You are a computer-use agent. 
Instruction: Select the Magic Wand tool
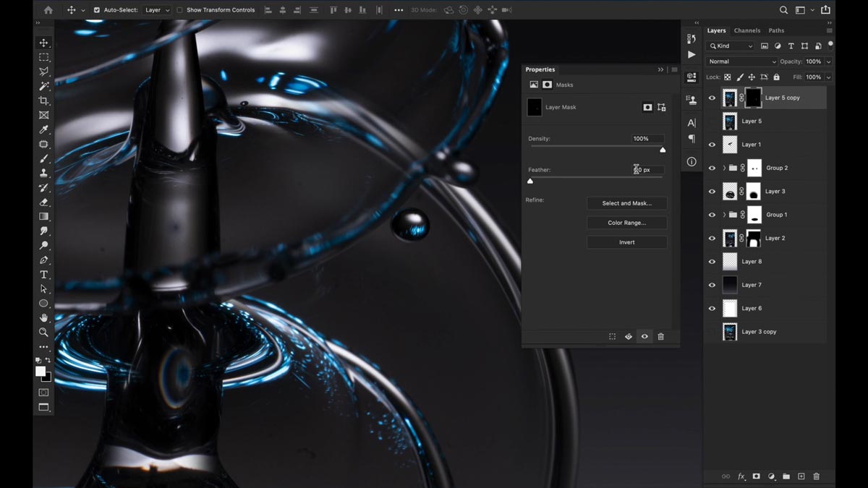(x=44, y=86)
